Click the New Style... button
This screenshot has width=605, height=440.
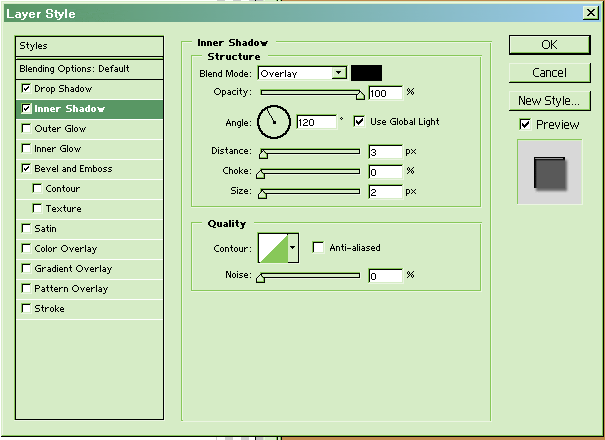coord(549,101)
